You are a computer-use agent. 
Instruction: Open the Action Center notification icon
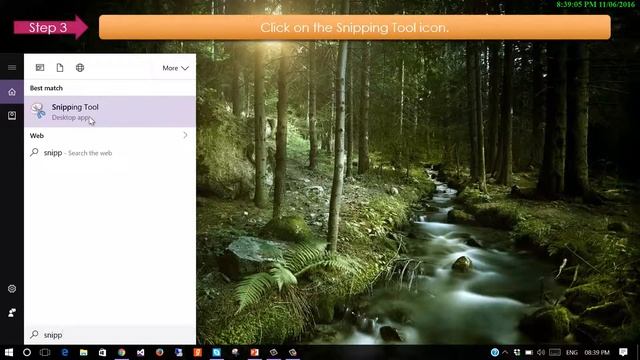pyautogui.click(x=623, y=352)
